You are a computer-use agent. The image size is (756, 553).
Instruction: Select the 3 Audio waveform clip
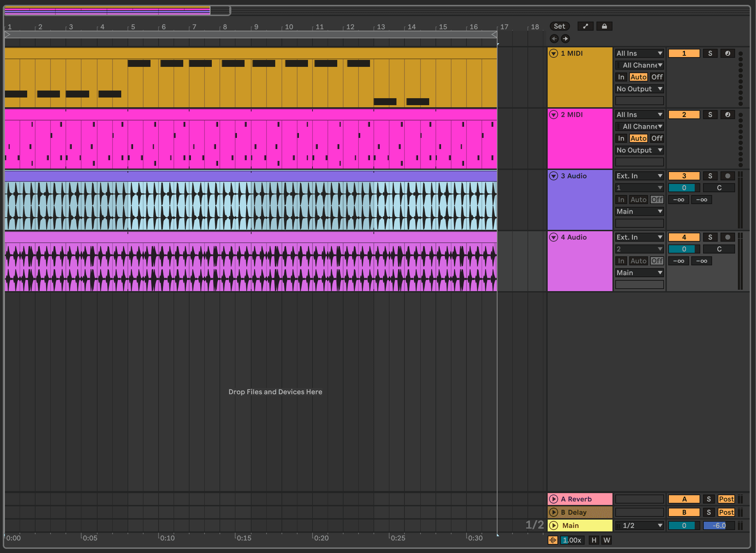coord(251,206)
